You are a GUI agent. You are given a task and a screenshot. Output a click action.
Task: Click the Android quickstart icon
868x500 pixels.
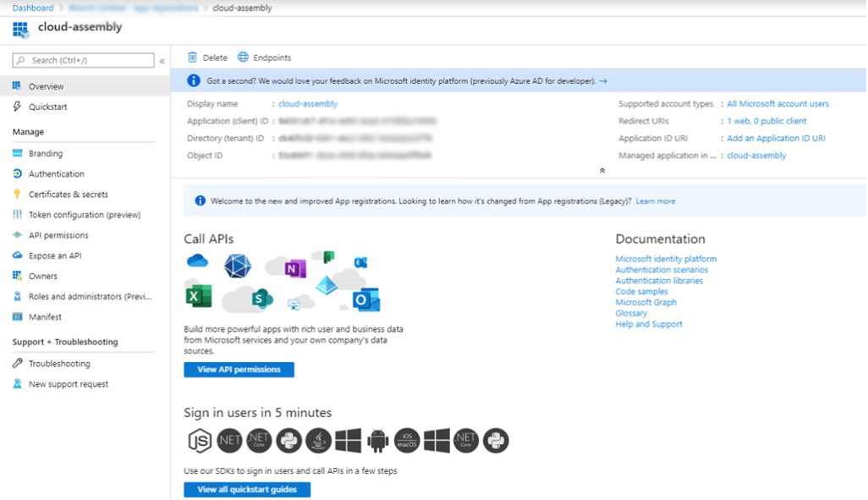(x=377, y=441)
